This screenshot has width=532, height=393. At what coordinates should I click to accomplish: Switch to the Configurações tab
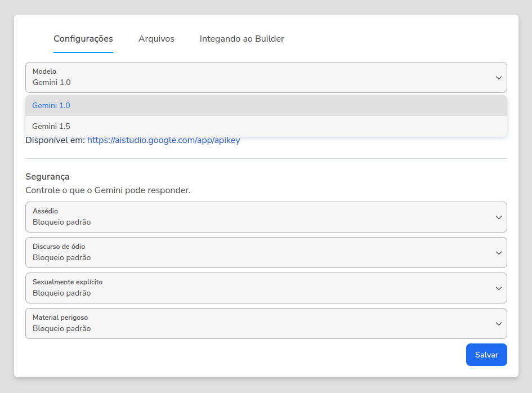(x=83, y=39)
